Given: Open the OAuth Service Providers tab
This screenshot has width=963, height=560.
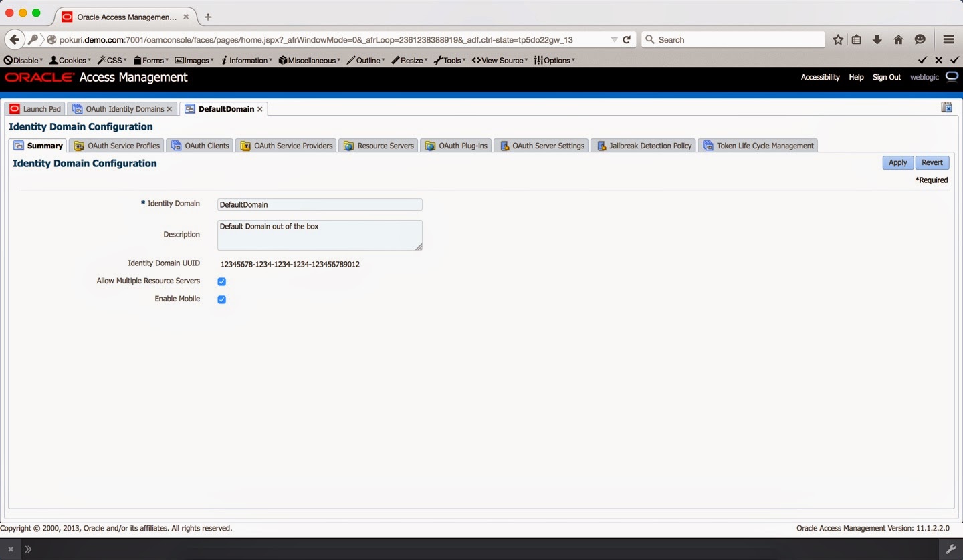Looking at the screenshot, I should 286,146.
